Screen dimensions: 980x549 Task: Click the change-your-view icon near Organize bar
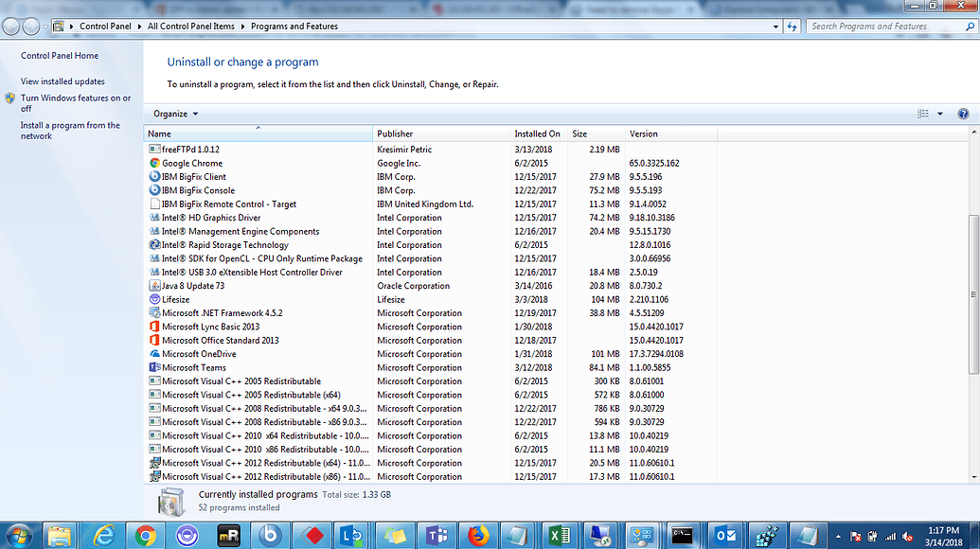click(x=920, y=114)
